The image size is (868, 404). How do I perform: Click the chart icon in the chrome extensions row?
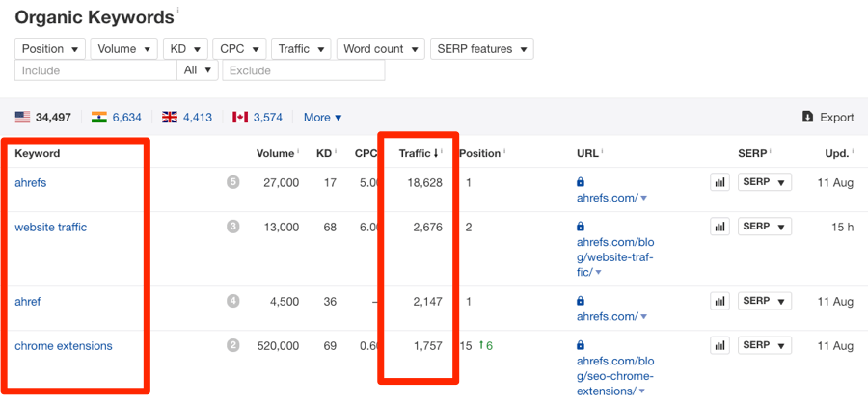719,345
